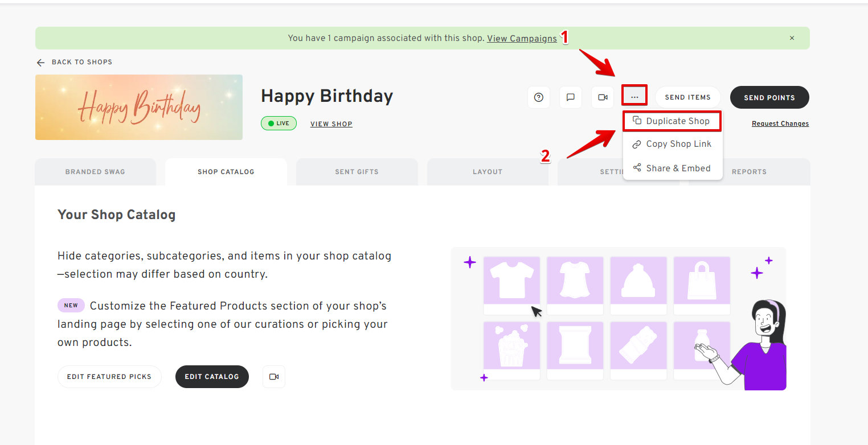Click the help question mark icon
The height and width of the screenshot is (445, 868).
539,97
